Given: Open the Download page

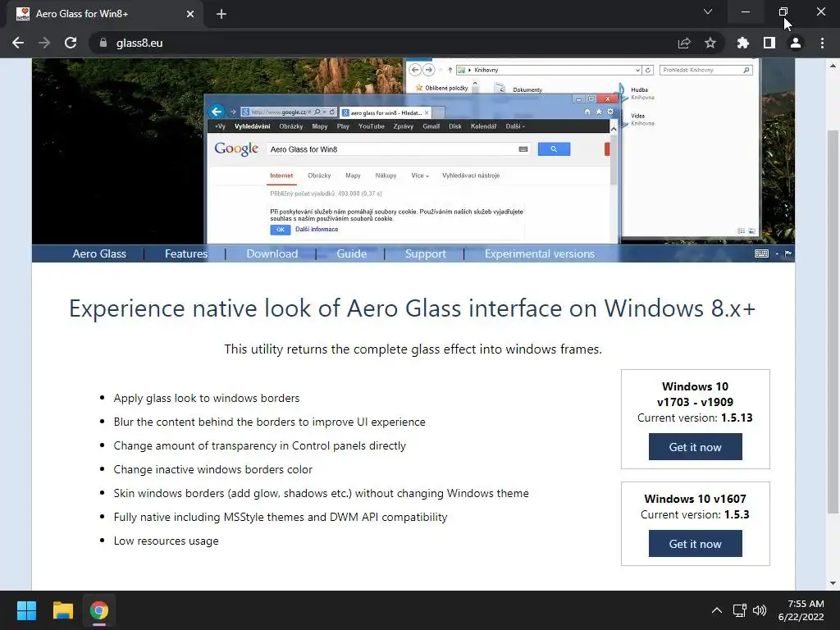Looking at the screenshot, I should 272,254.
